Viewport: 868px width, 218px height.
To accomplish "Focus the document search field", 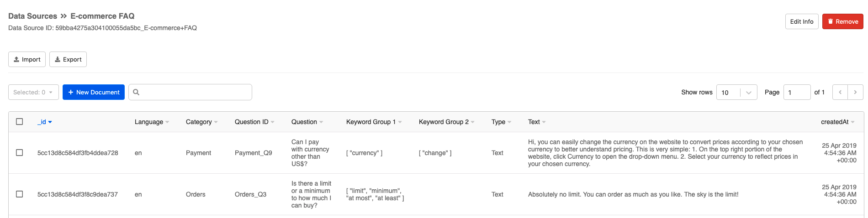I will (190, 92).
